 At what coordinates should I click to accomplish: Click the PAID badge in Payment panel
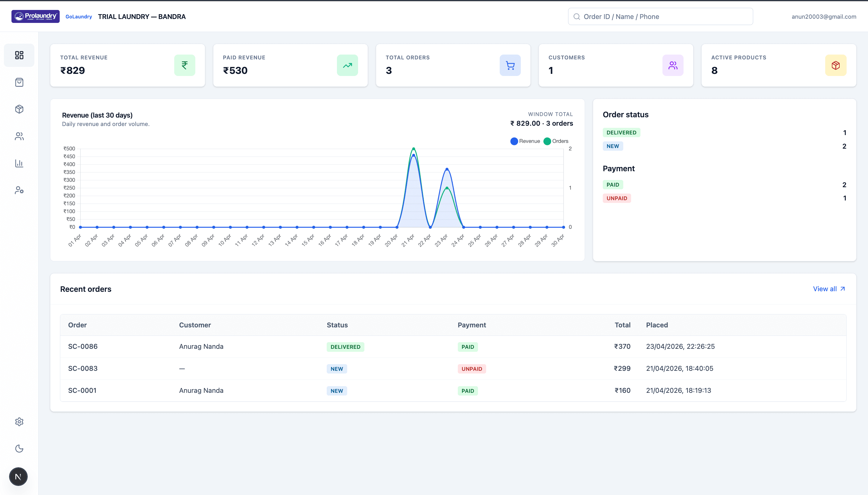pyautogui.click(x=613, y=184)
